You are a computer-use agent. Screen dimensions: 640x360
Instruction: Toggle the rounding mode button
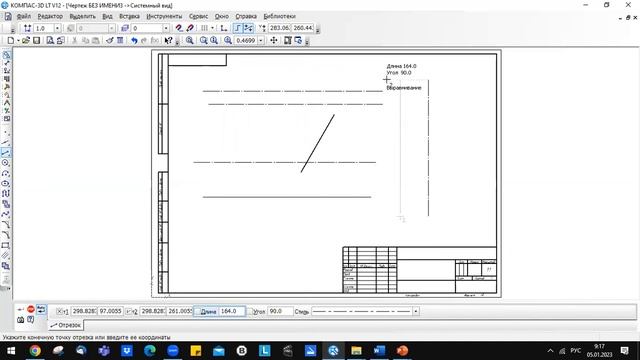click(248, 28)
